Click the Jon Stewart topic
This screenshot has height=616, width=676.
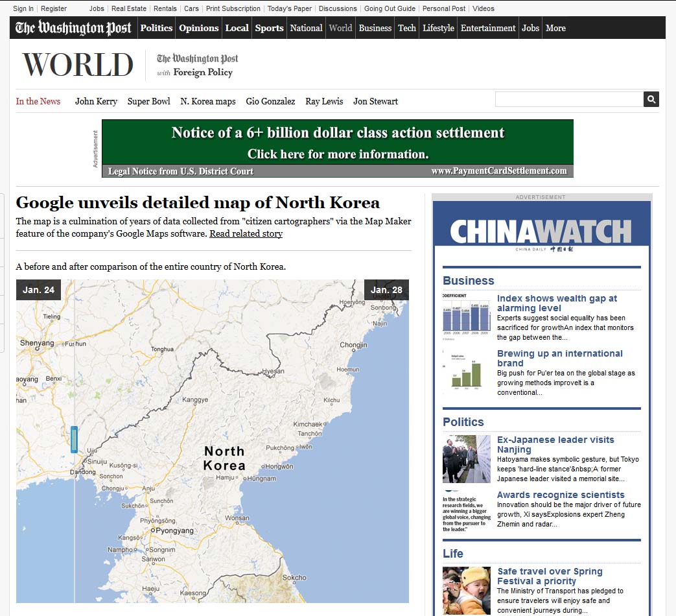pos(375,101)
